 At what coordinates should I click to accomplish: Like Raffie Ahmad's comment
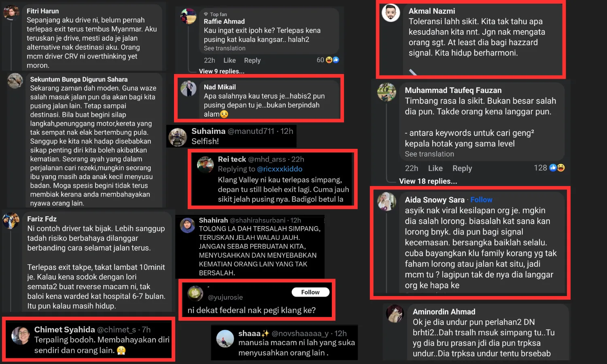[x=229, y=60]
